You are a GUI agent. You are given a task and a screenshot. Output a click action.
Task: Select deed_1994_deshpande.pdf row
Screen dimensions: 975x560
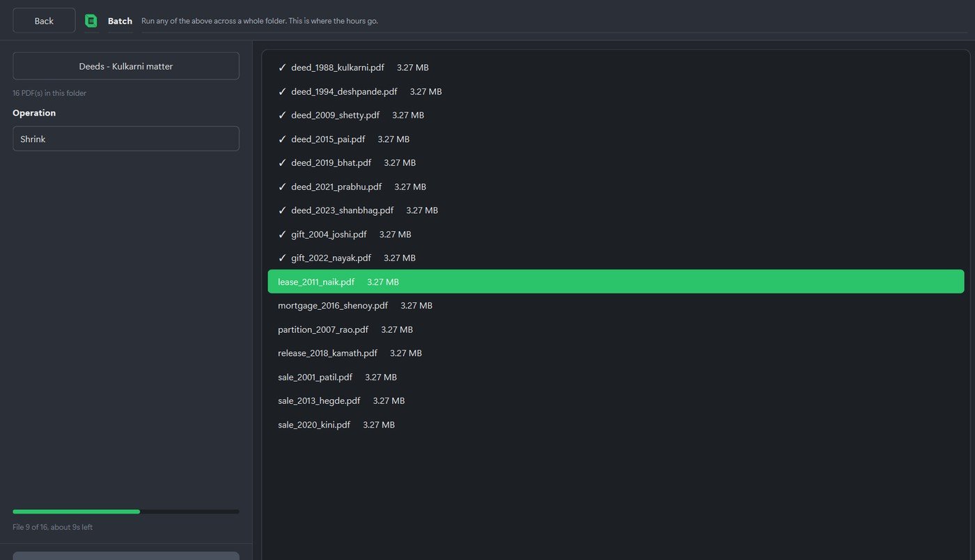click(616, 91)
